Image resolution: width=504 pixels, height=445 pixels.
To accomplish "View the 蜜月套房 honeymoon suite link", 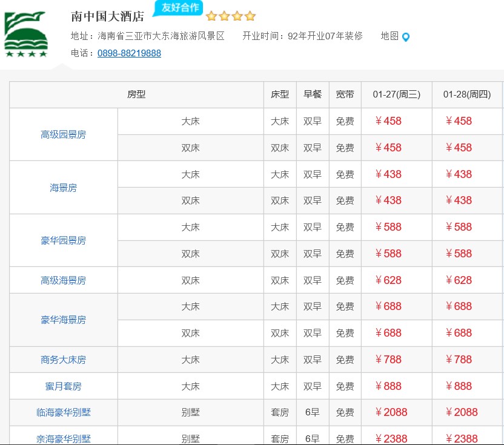I will point(63,386).
